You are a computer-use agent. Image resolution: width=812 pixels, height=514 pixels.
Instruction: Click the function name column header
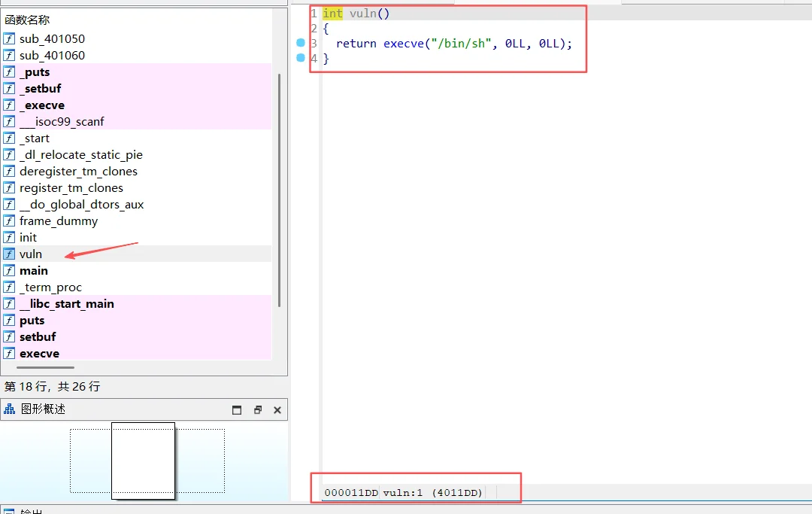coord(28,20)
